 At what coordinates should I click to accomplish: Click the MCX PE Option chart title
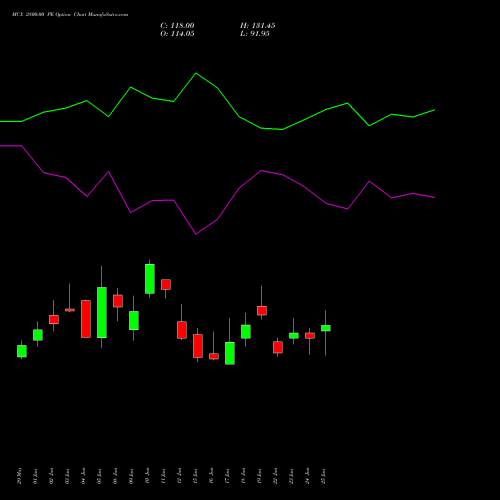[x=70, y=15]
